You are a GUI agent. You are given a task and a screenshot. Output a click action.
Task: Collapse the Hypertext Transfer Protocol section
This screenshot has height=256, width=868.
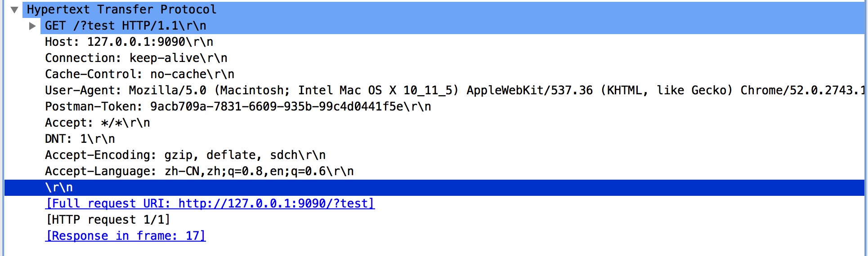[14, 10]
